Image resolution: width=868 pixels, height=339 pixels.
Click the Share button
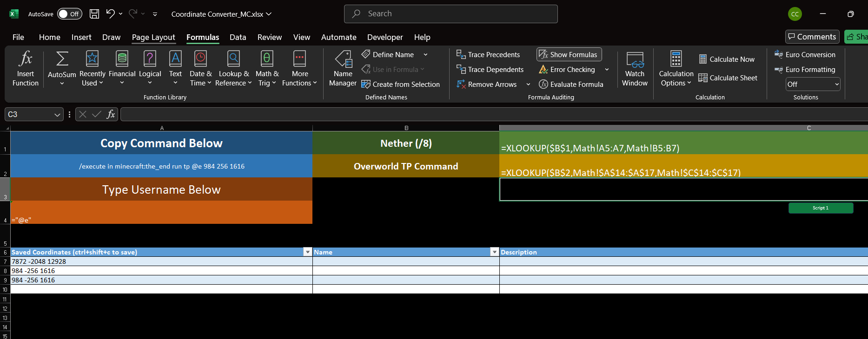click(856, 37)
